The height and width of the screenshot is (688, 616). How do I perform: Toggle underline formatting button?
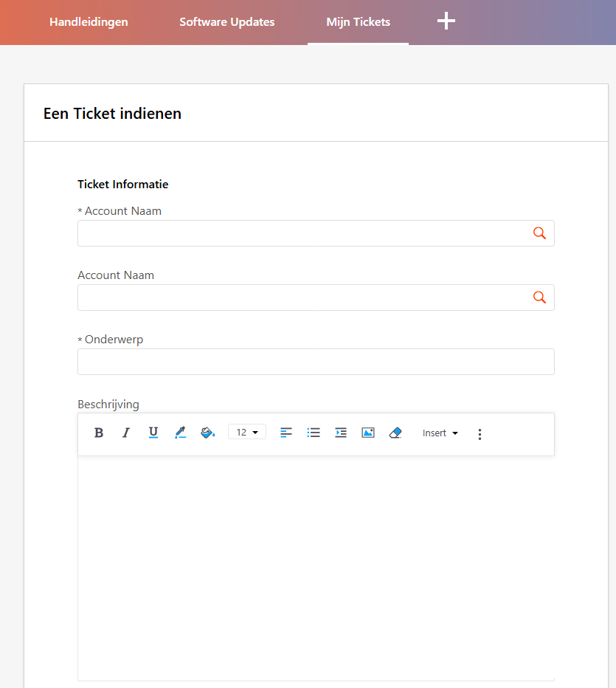click(153, 433)
